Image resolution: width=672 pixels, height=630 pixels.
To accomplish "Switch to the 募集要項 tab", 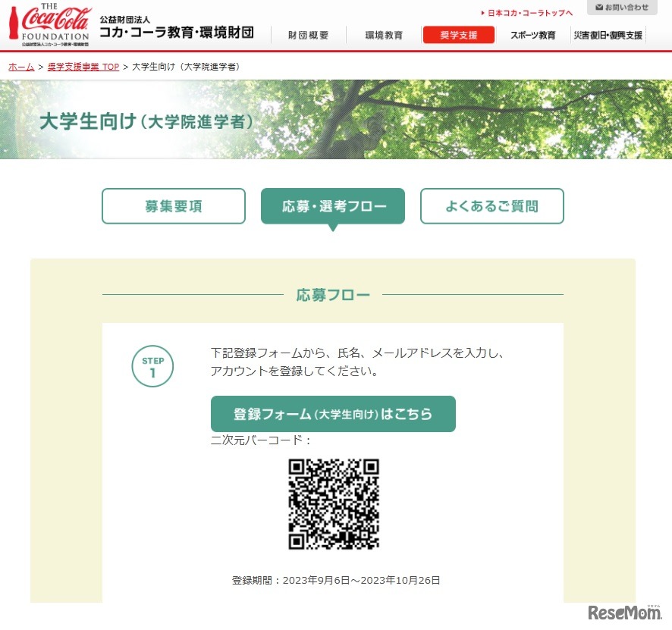I will coord(174,206).
